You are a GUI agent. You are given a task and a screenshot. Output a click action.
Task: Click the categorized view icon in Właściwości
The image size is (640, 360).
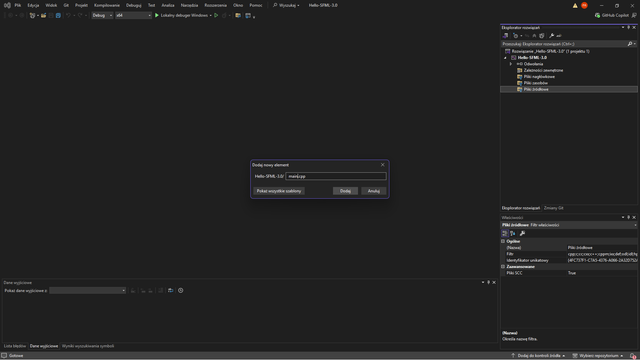tap(505, 233)
